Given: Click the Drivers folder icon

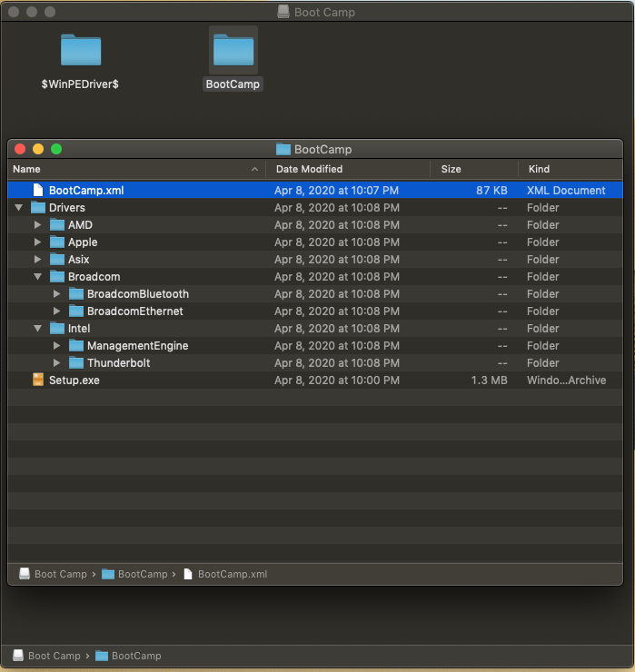Looking at the screenshot, I should [38, 207].
